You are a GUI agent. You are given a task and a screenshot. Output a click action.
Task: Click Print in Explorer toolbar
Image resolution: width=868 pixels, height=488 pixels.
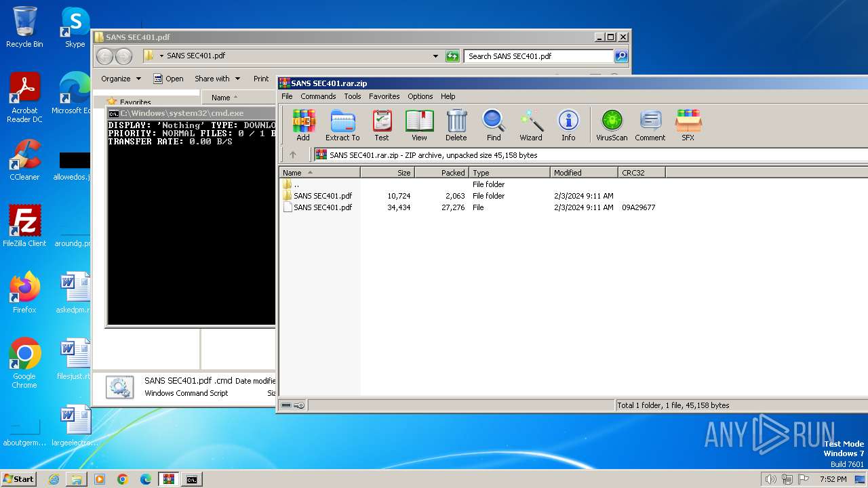[261, 79]
